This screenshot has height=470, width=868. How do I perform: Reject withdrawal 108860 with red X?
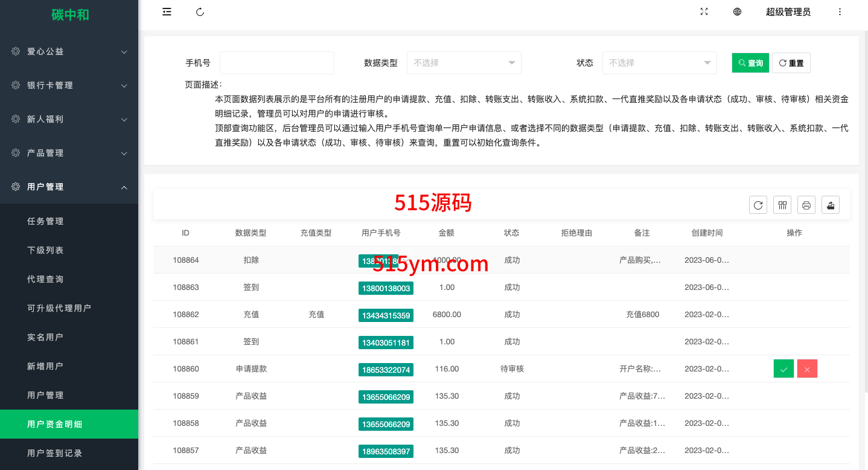click(x=807, y=369)
